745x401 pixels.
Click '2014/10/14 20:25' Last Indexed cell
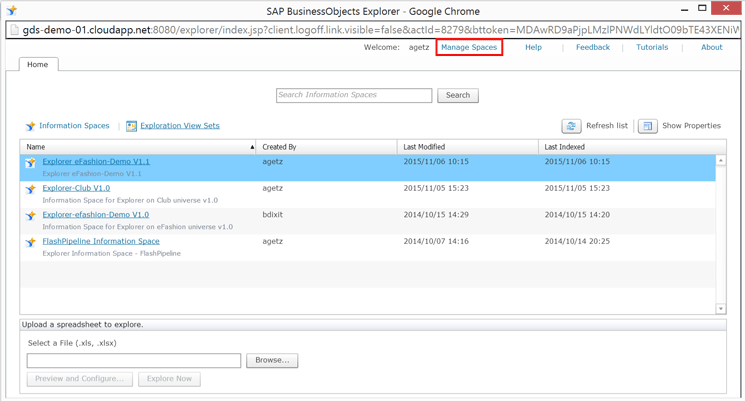(577, 241)
